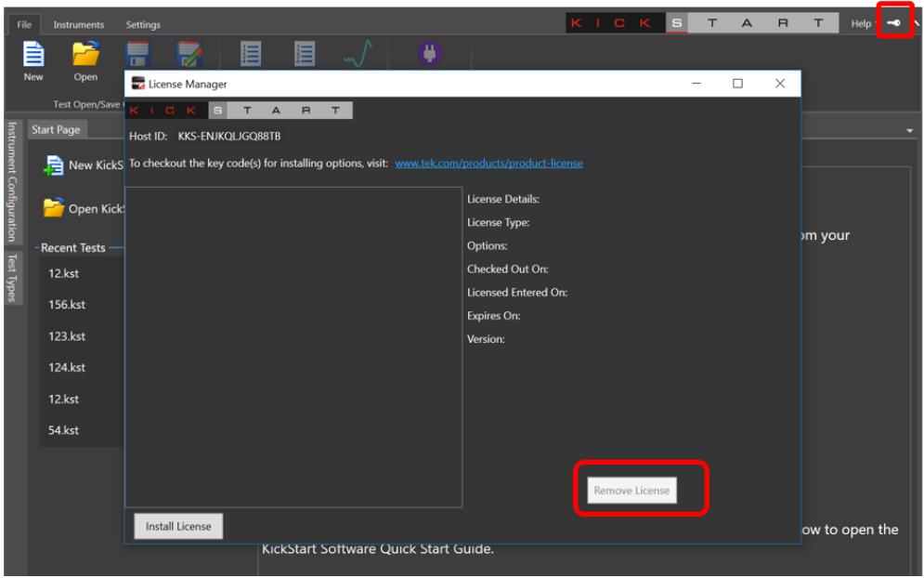
Task: Click the Open folder icon in ribbon
Action: (86, 54)
